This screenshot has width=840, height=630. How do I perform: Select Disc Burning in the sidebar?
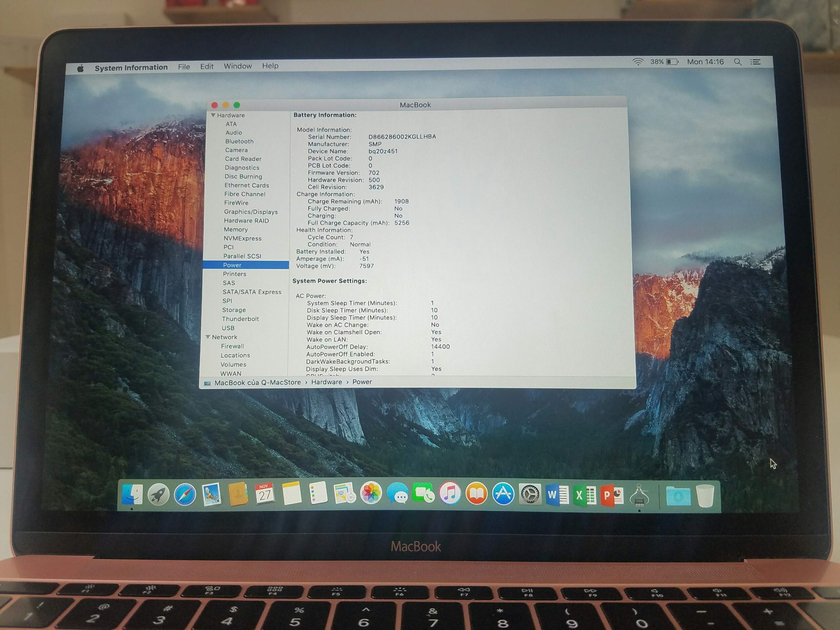(x=243, y=177)
